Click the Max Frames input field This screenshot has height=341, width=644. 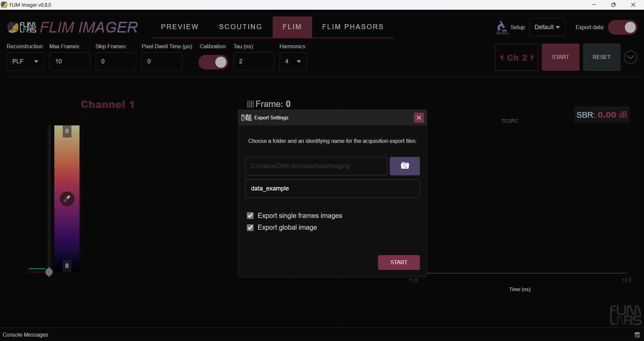pyautogui.click(x=70, y=61)
